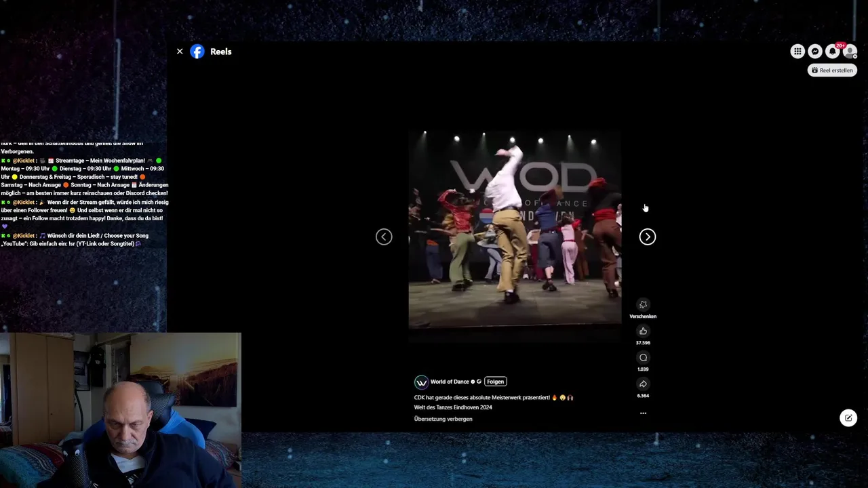The width and height of the screenshot is (868, 488).
Task: Open the World of Dance page name
Action: [x=450, y=382]
